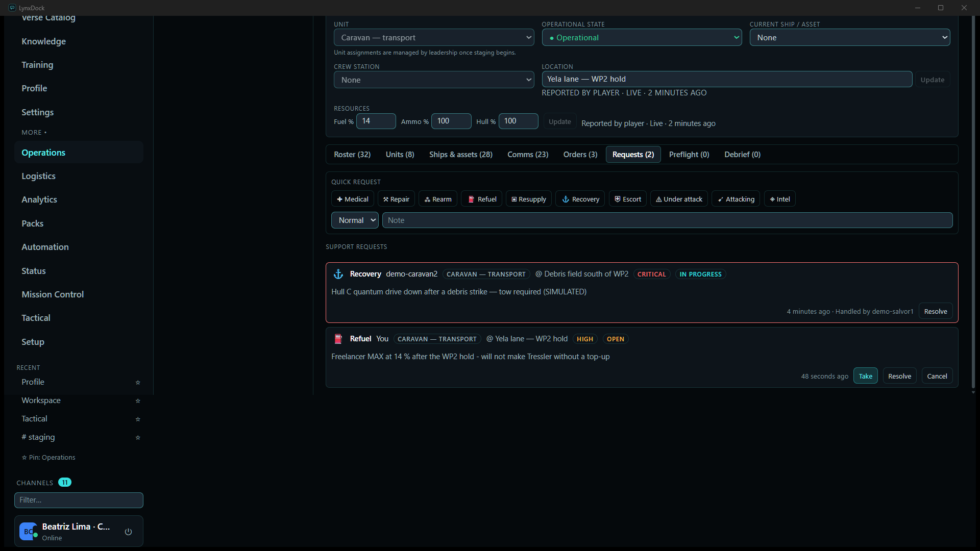Screen dimensions: 980x551
Task: Request Repair via quick request
Action: [x=396, y=199]
